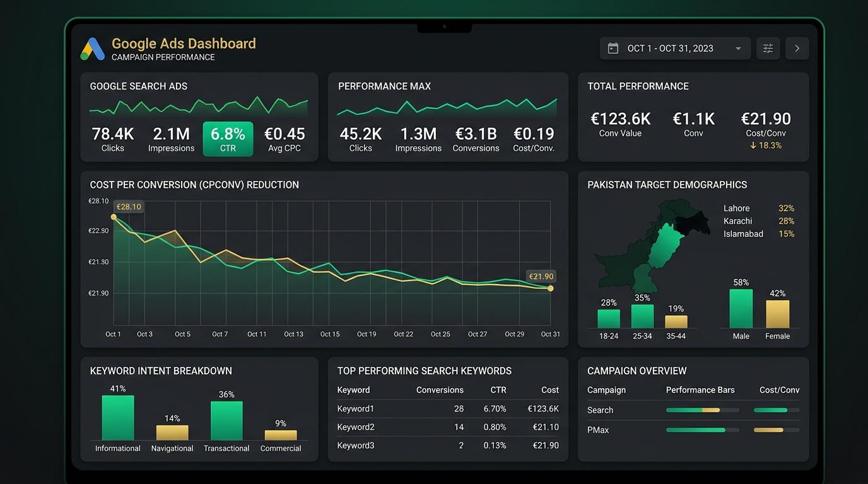Click the Transactional 36% intent bar
868x484 pixels.
(226, 421)
